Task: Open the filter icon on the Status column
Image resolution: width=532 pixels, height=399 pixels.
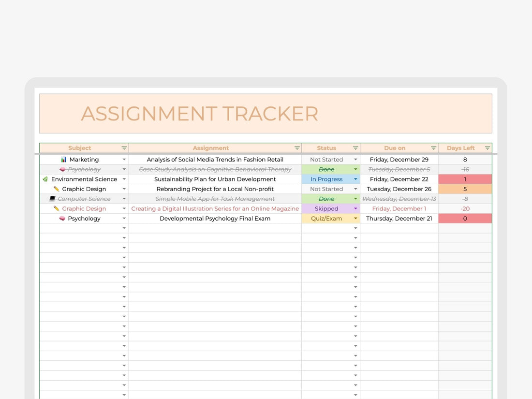Action: click(355, 148)
